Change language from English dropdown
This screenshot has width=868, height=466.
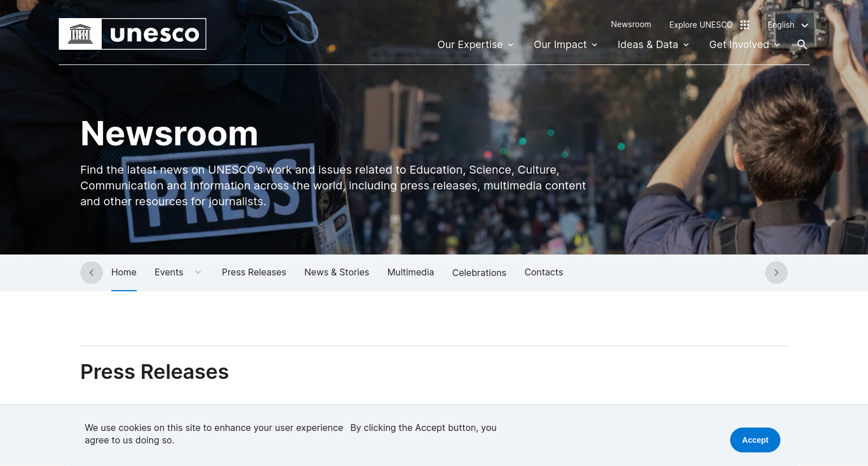click(788, 25)
